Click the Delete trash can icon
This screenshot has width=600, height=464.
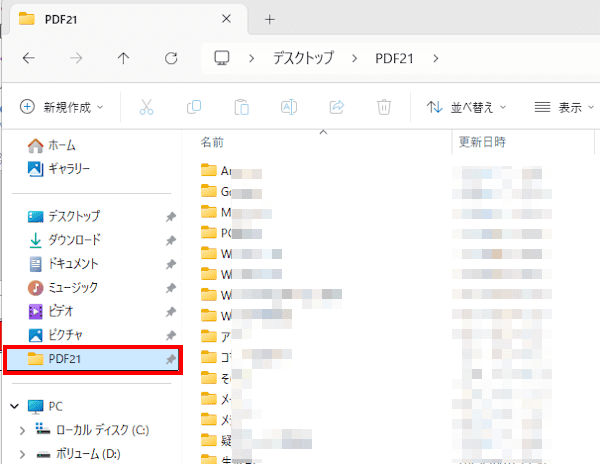click(x=384, y=106)
